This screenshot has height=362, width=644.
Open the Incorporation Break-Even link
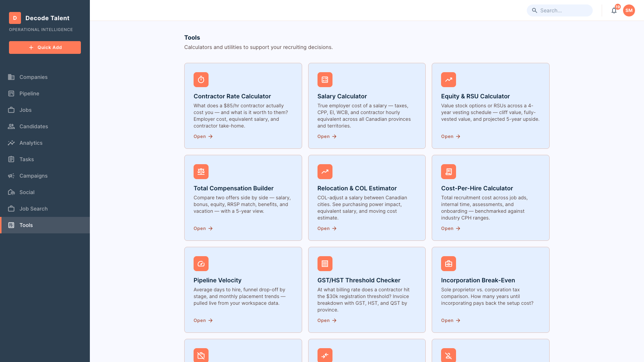[x=451, y=320]
